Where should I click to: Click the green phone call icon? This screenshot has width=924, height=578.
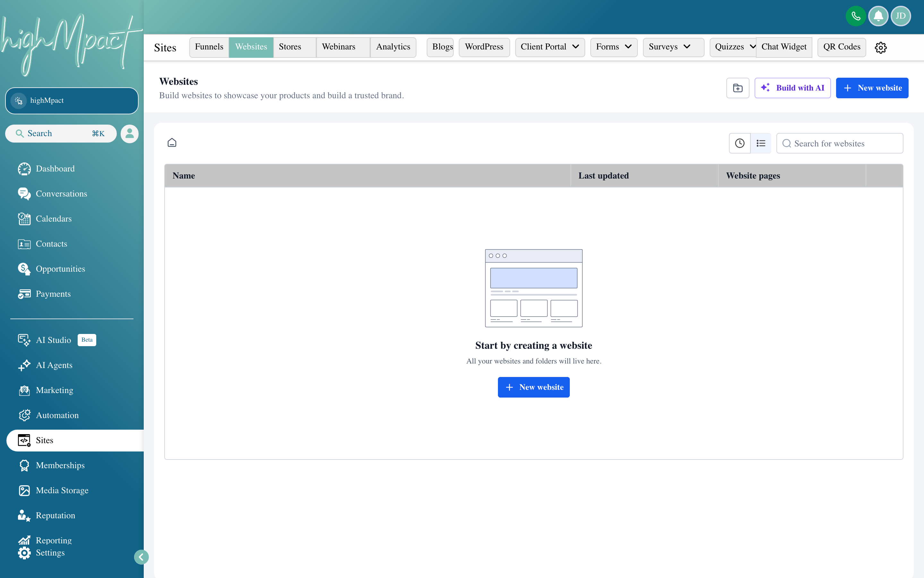(x=856, y=16)
